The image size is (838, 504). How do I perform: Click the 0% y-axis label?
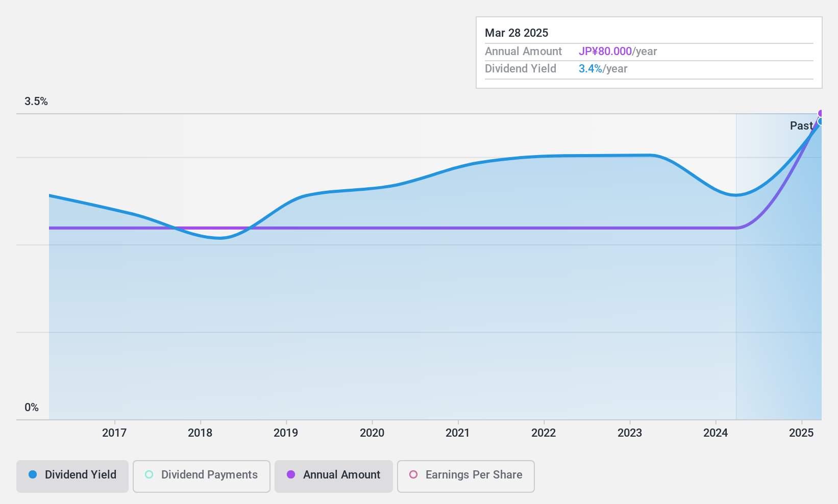pyautogui.click(x=32, y=407)
